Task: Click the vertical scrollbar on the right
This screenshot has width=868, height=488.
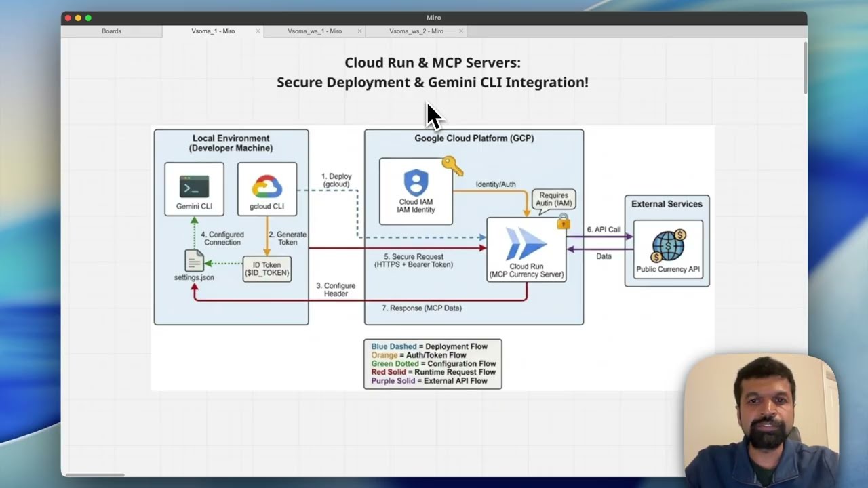Action: (x=805, y=68)
